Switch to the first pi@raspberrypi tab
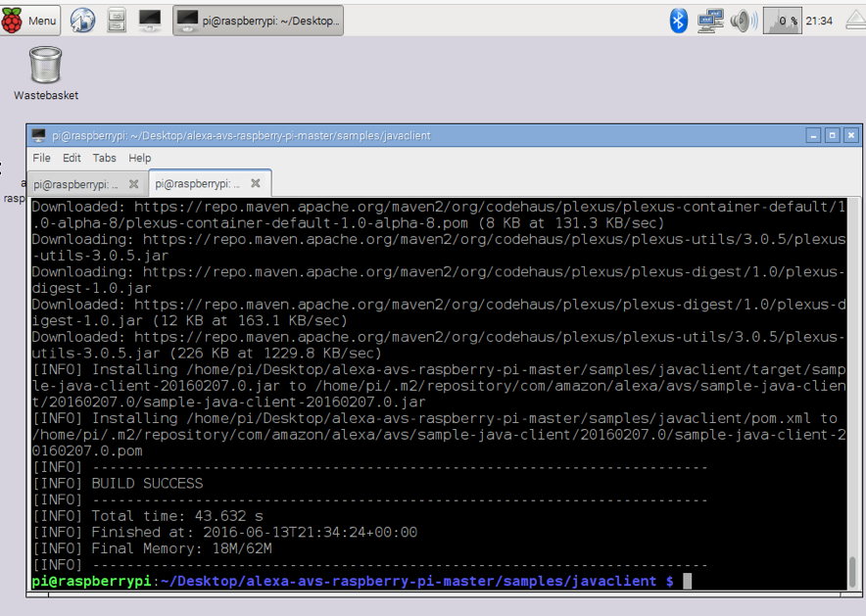Screen dimensions: 866x616 click(x=76, y=184)
